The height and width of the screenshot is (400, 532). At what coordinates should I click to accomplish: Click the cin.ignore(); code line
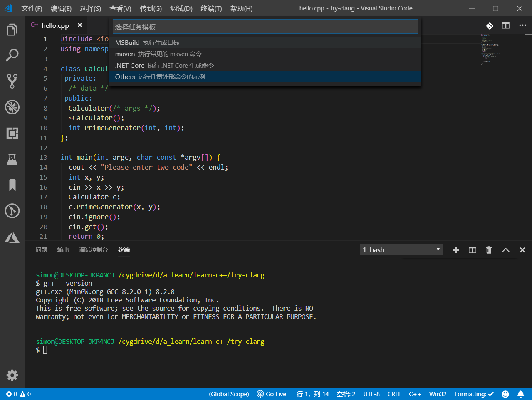click(94, 217)
